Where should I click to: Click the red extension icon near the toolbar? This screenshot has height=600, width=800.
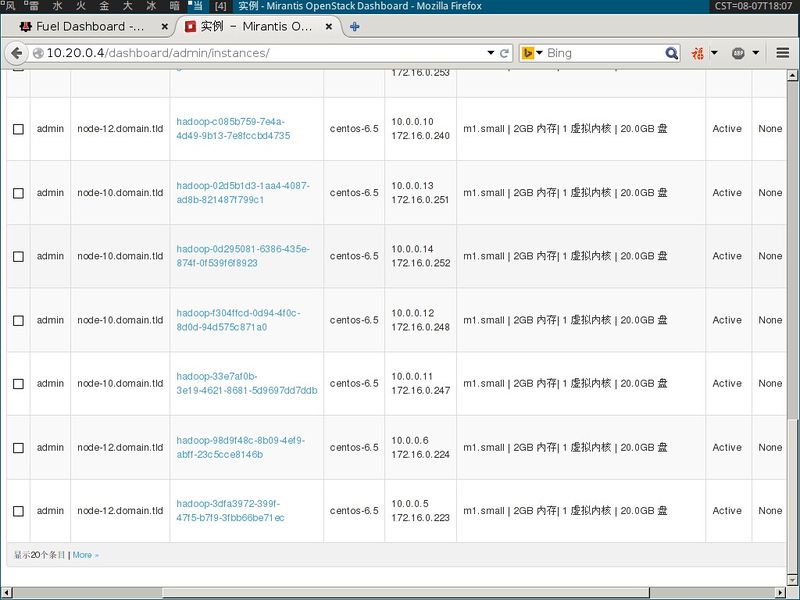tap(696, 52)
